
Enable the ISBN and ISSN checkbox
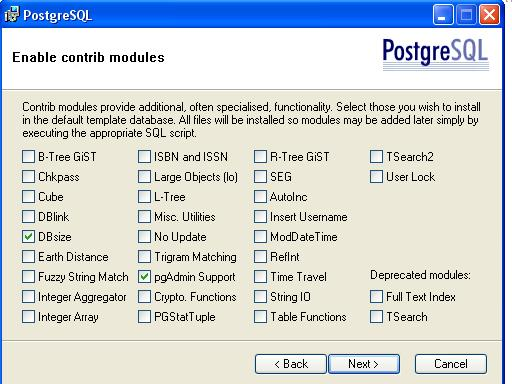(144, 157)
